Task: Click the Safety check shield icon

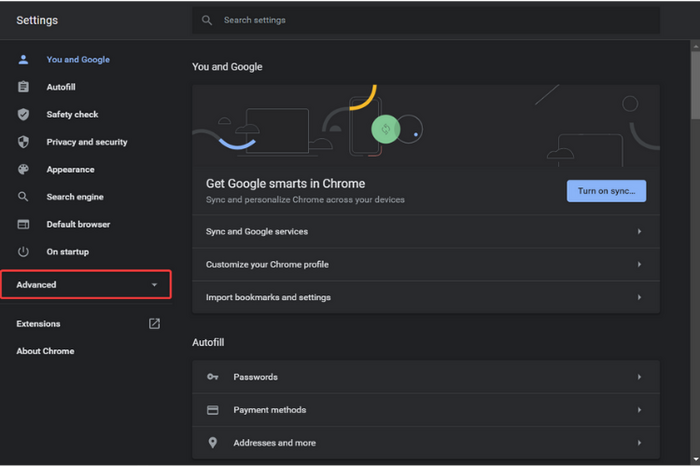Action: [x=23, y=114]
